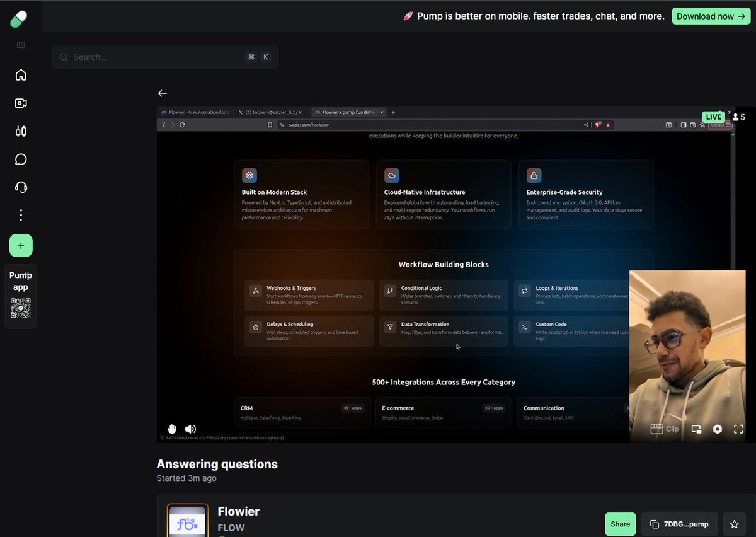Click the FLOW ticker text
The height and width of the screenshot is (537, 756).
tap(231, 528)
